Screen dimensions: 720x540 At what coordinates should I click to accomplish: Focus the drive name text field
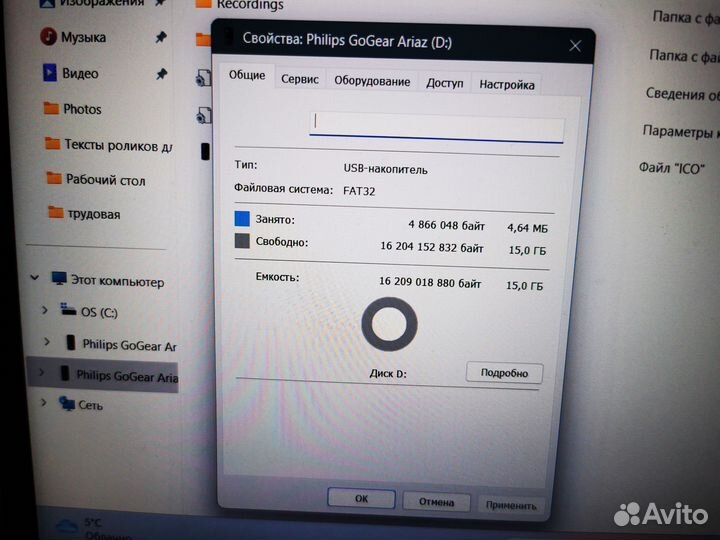tap(437, 126)
